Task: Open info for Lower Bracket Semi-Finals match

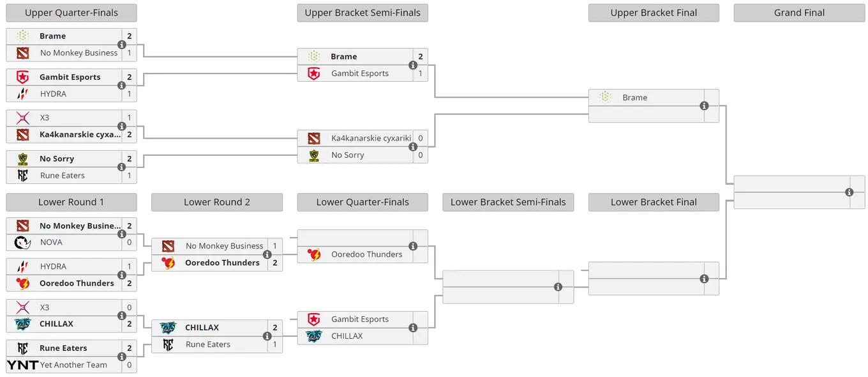Action: pos(558,287)
